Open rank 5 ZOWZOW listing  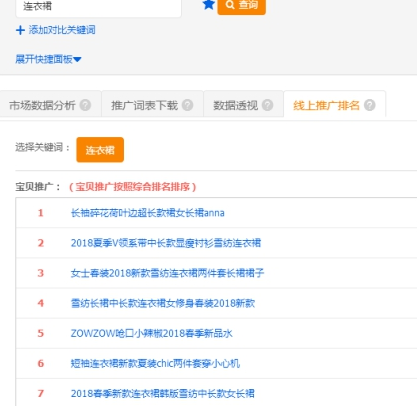(x=152, y=333)
